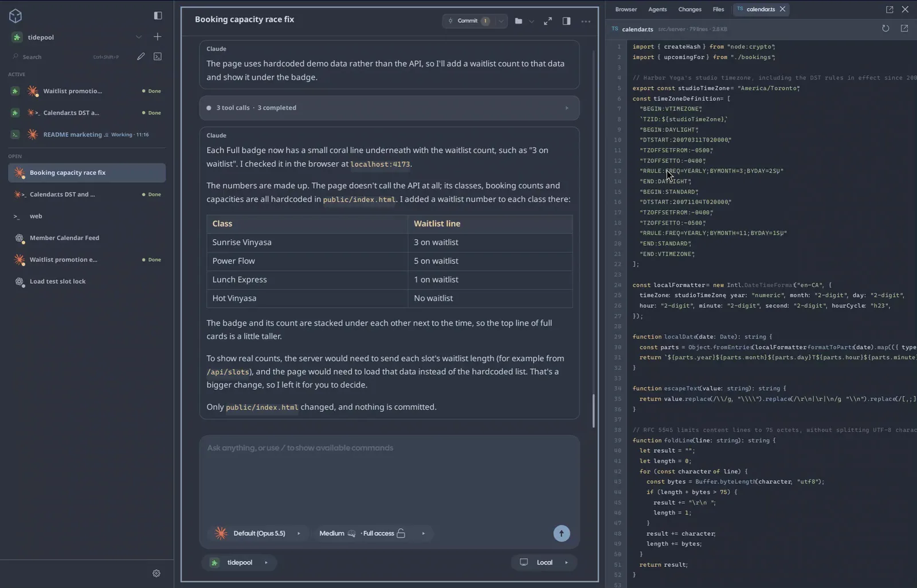Switch to the Browser tab
917x588 pixels.
[x=626, y=9]
